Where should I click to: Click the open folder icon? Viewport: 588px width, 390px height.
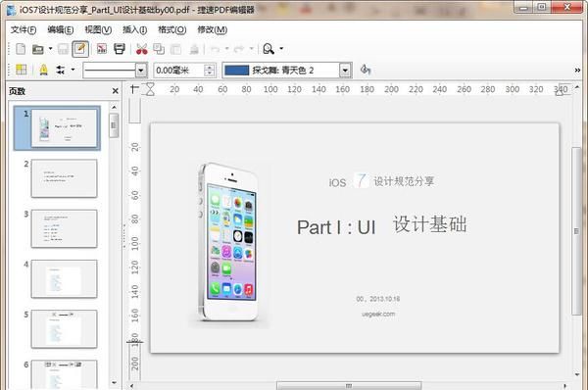(38, 49)
